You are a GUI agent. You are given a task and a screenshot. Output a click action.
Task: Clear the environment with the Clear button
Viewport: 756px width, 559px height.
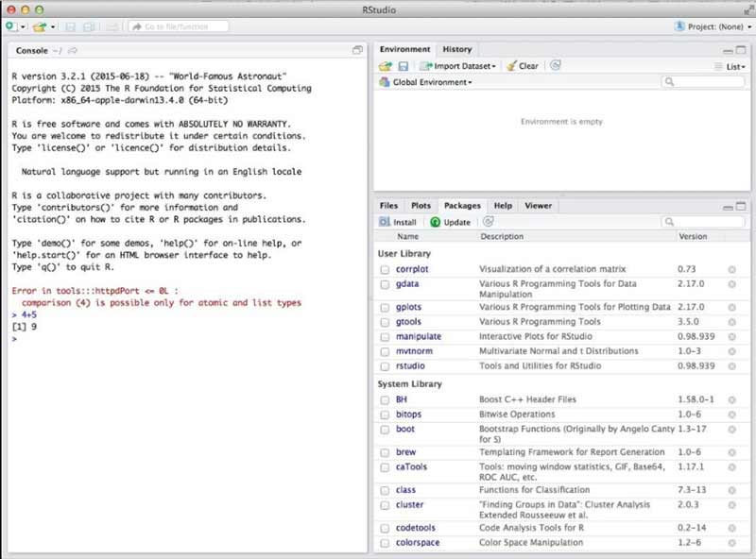523,66
